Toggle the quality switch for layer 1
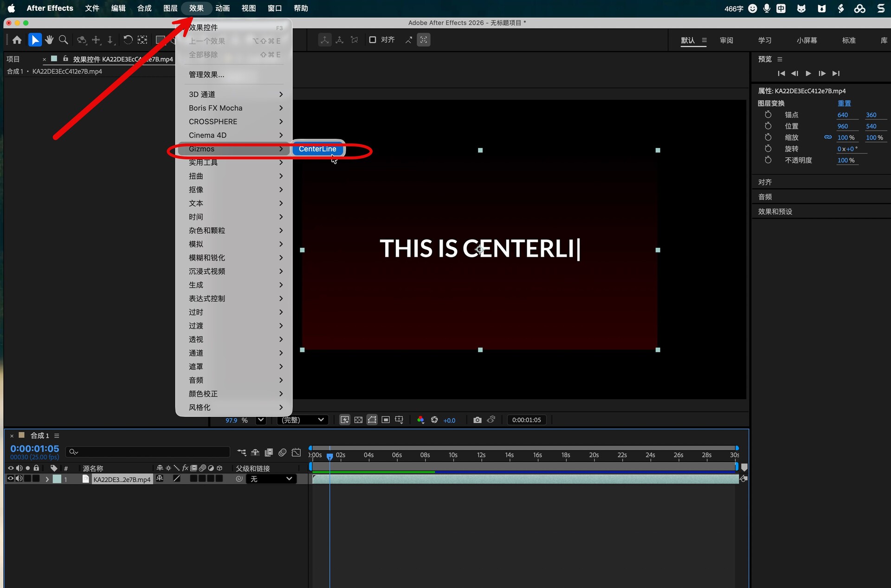Screen dimensions: 891x588 click(176, 478)
